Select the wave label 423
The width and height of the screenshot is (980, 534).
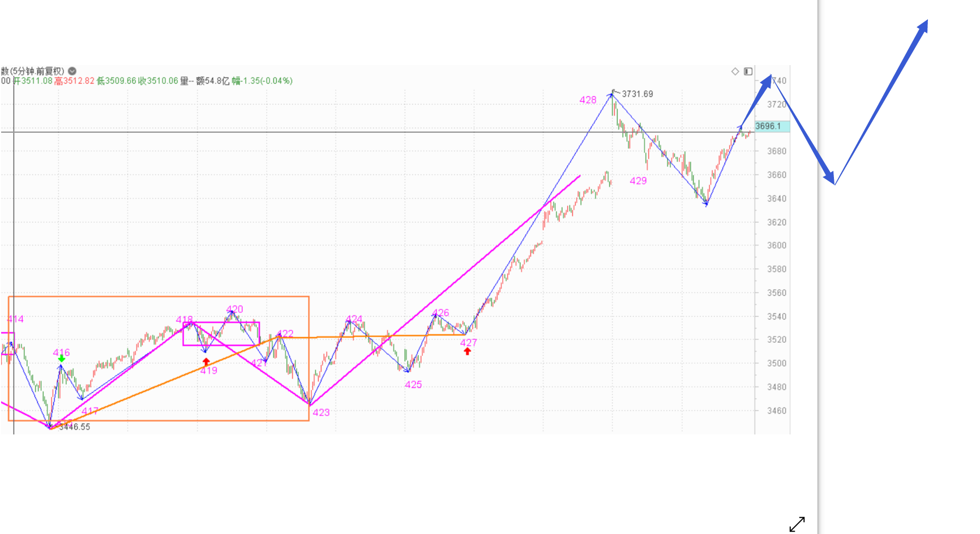click(x=321, y=412)
